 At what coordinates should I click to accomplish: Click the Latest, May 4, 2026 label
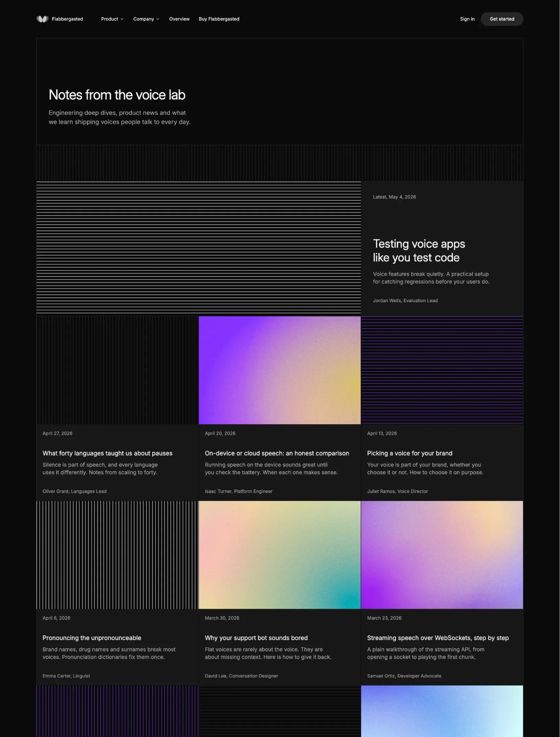click(x=394, y=197)
